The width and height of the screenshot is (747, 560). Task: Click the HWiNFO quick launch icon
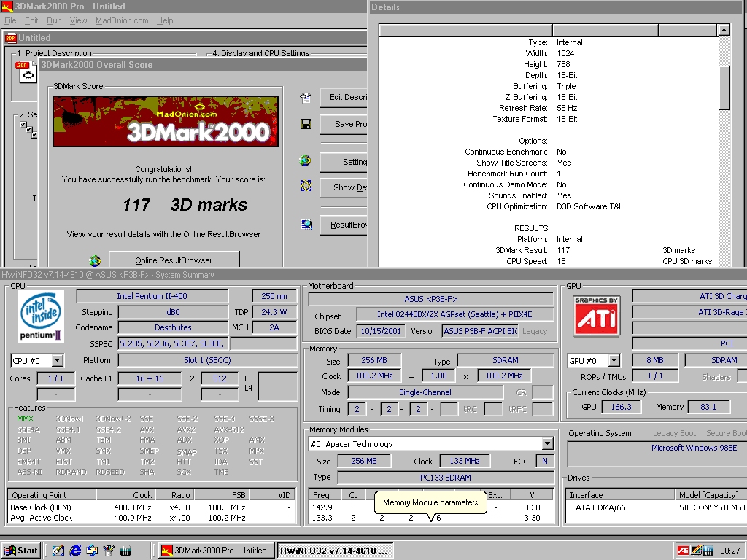[x=125, y=551]
